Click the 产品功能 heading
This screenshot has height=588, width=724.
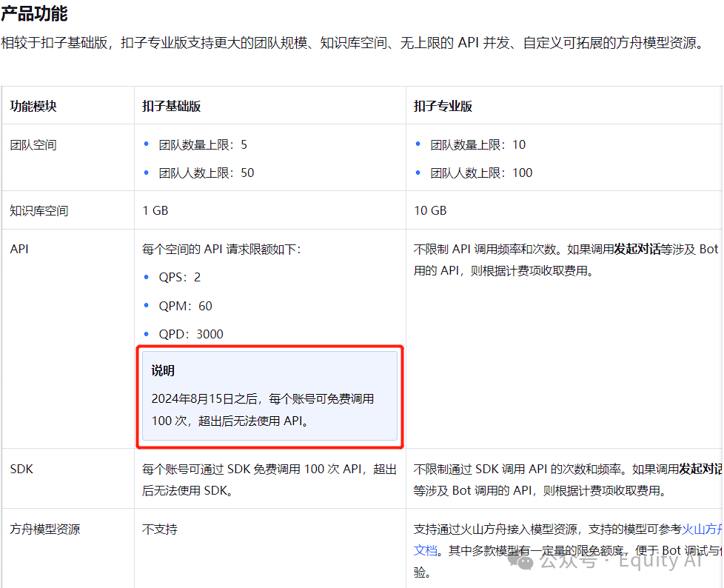34,14
